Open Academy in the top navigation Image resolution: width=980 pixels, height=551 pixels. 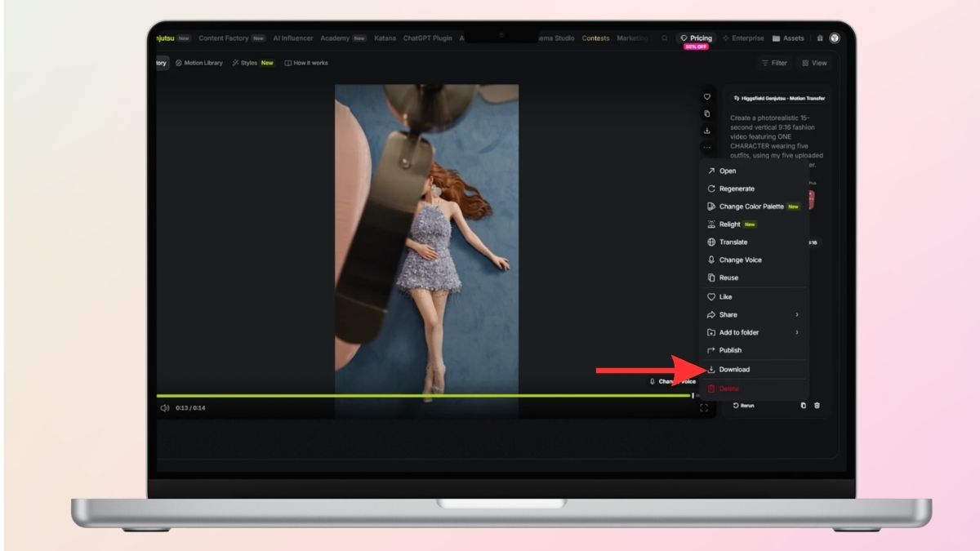[343, 38]
